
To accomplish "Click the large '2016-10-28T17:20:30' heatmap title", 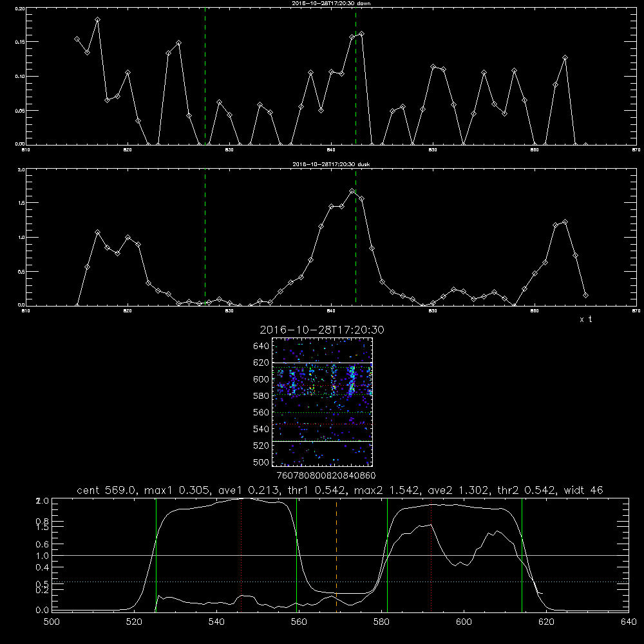I will [x=322, y=330].
